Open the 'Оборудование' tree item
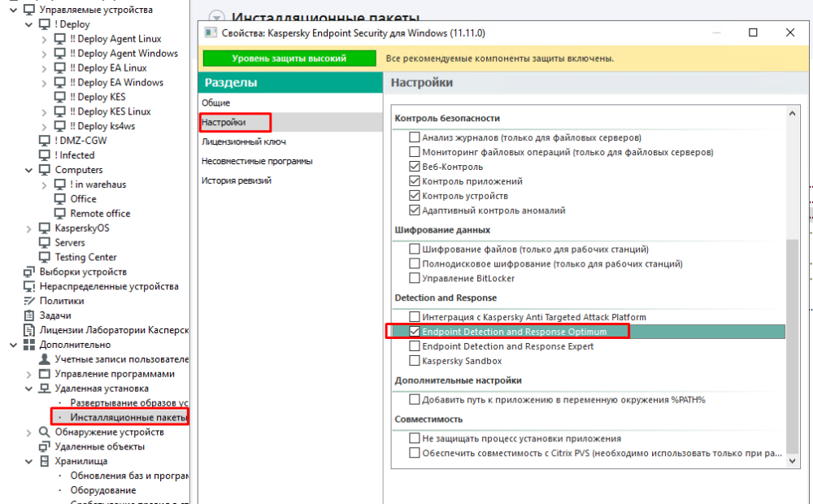 click(x=103, y=490)
